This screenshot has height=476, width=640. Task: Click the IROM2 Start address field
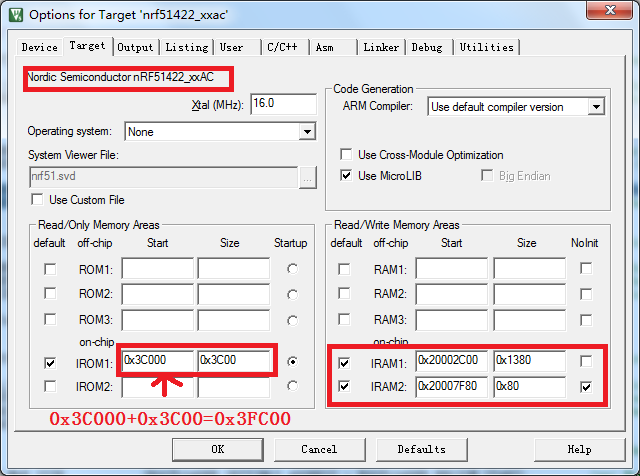(x=157, y=387)
